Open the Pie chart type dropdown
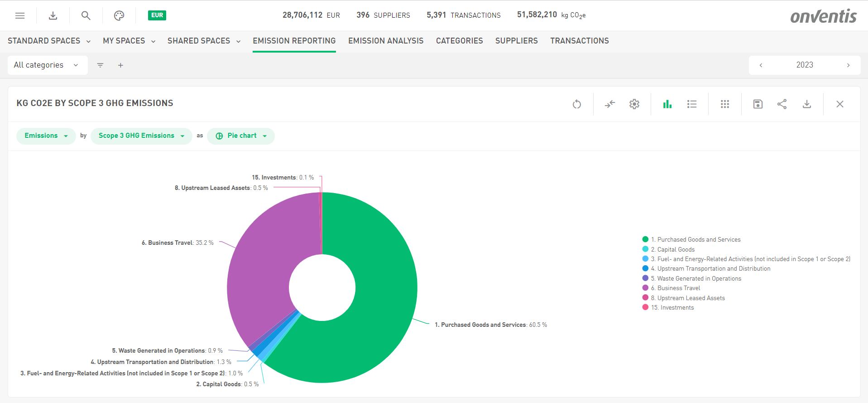The width and height of the screenshot is (868, 403). tap(241, 136)
